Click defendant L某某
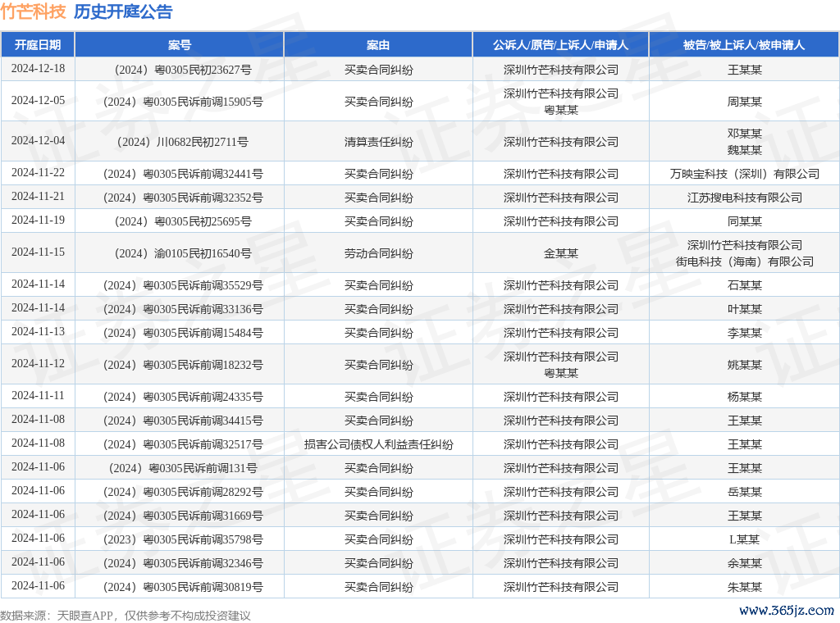This screenshot has width=840, height=623. 745,539
